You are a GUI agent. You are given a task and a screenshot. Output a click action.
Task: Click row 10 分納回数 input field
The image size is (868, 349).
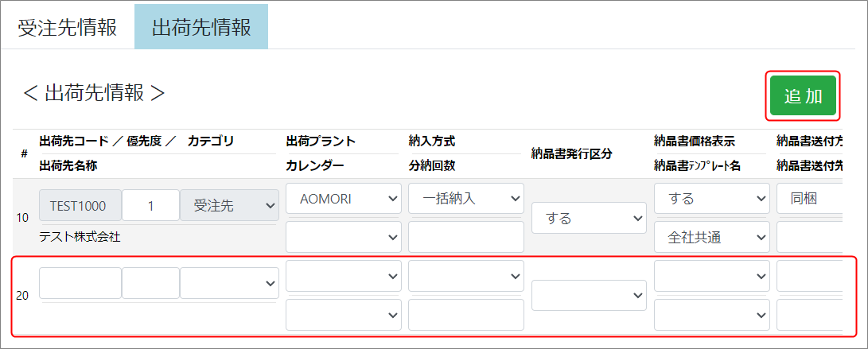tap(465, 237)
